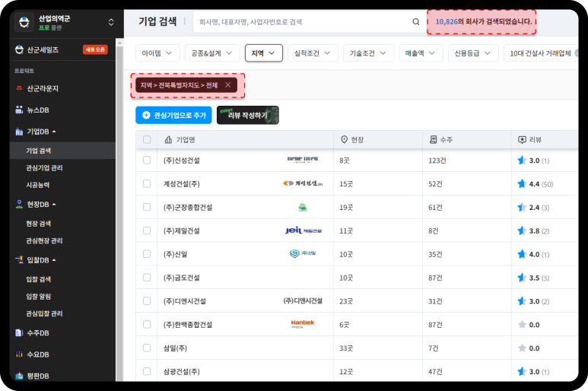
Task: Open the 실적조건 filter dropdown
Action: coord(313,52)
